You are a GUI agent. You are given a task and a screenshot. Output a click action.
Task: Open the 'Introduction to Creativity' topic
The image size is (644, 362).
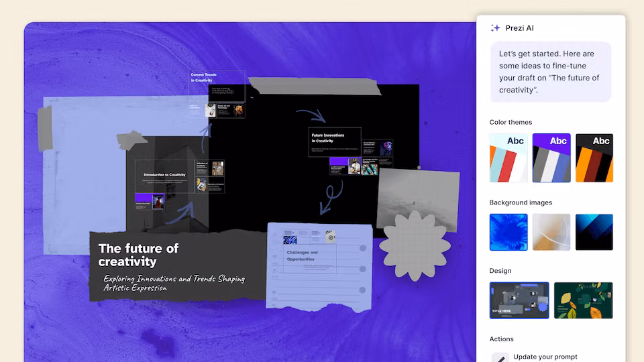tap(164, 175)
